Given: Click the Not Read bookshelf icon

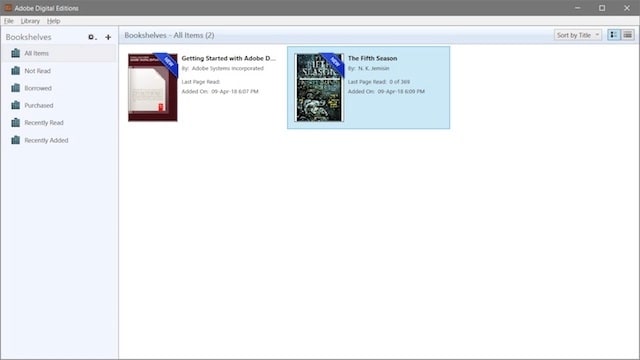Looking at the screenshot, I should pyautogui.click(x=16, y=71).
